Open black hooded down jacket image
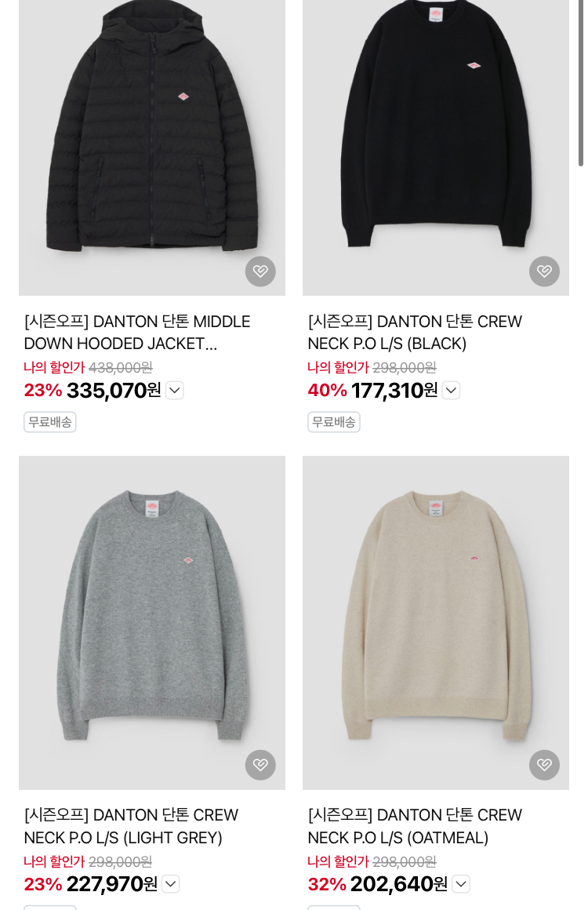 (152, 147)
